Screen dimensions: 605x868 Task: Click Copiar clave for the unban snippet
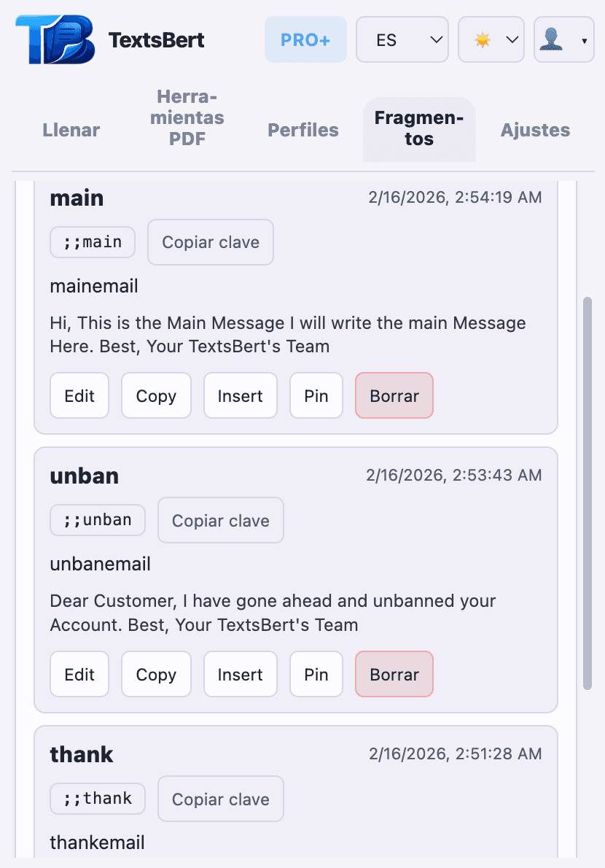pyautogui.click(x=220, y=520)
